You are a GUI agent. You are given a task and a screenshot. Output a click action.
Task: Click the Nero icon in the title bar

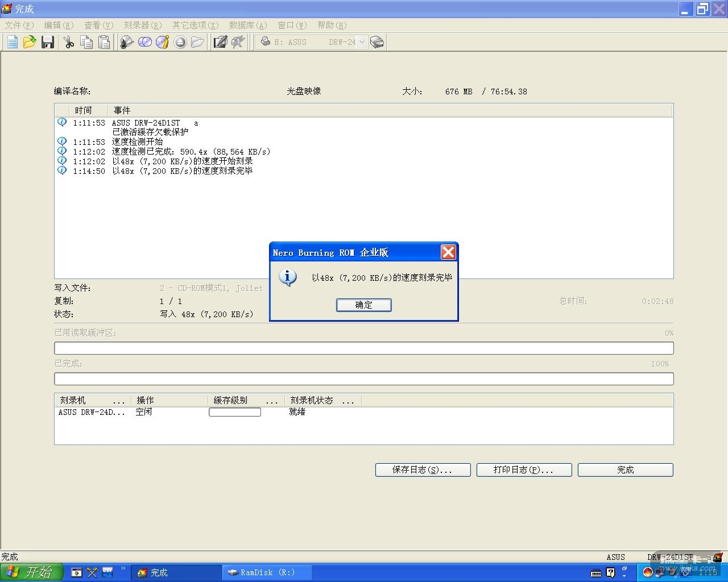(x=7, y=9)
